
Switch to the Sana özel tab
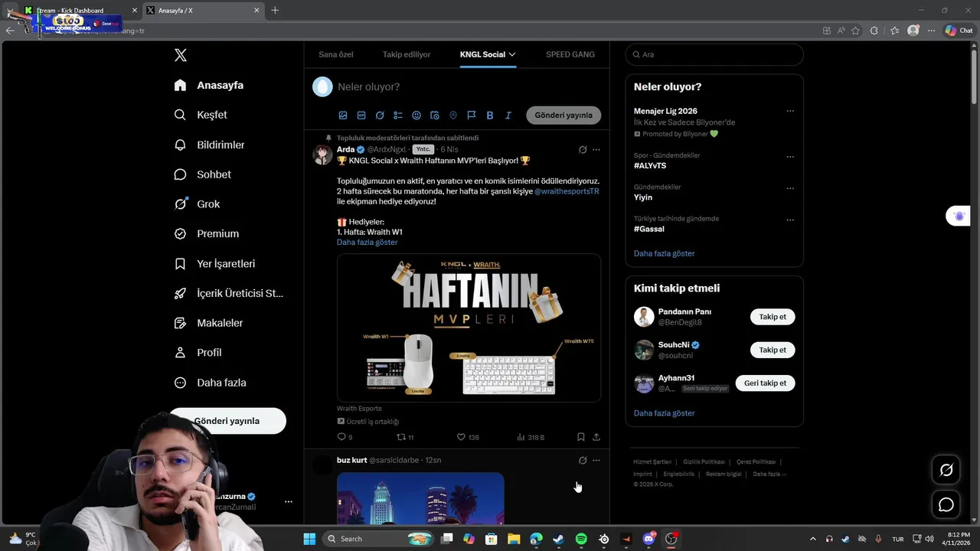[336, 54]
